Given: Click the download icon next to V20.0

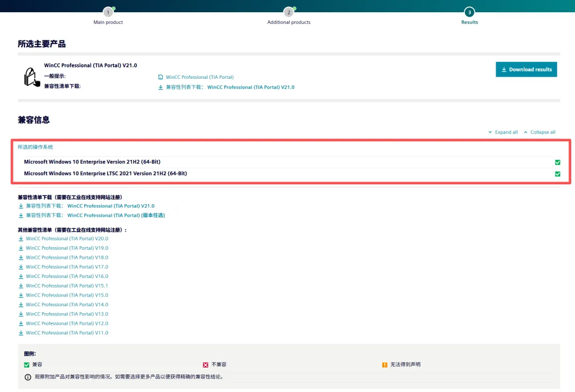Looking at the screenshot, I should [21, 239].
